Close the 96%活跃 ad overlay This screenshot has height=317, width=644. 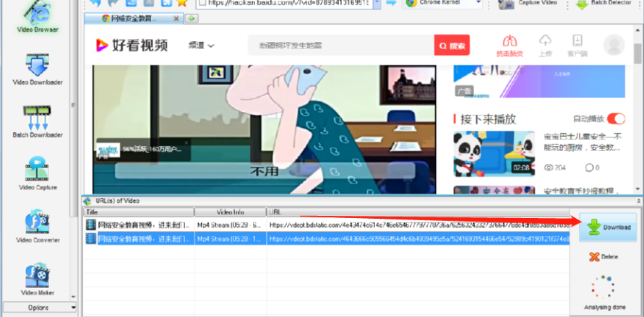tap(186, 143)
